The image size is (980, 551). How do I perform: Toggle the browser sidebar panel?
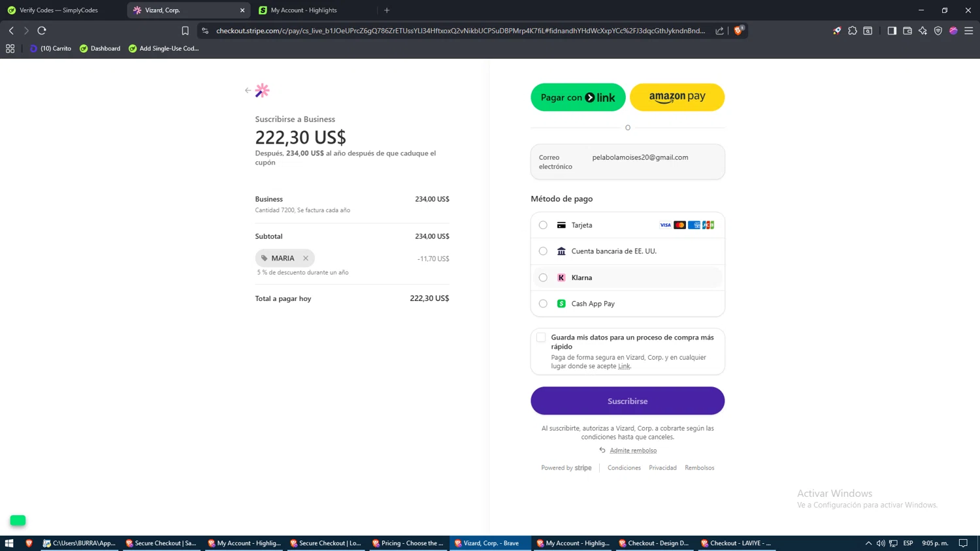coord(892,31)
